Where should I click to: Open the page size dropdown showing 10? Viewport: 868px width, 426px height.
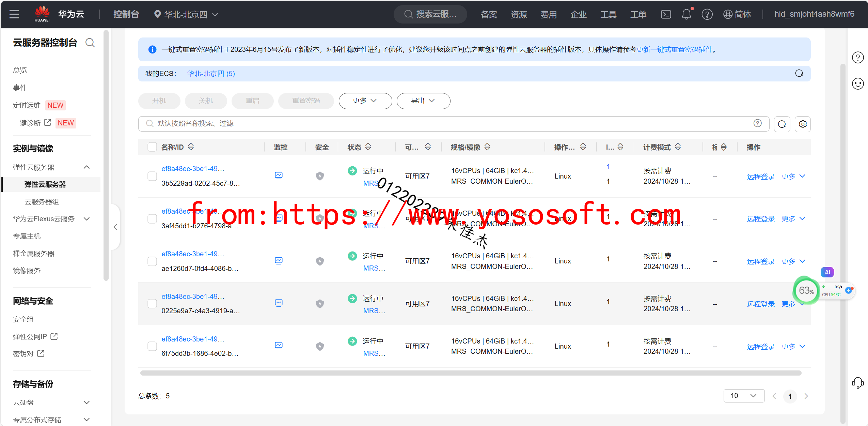coord(743,396)
